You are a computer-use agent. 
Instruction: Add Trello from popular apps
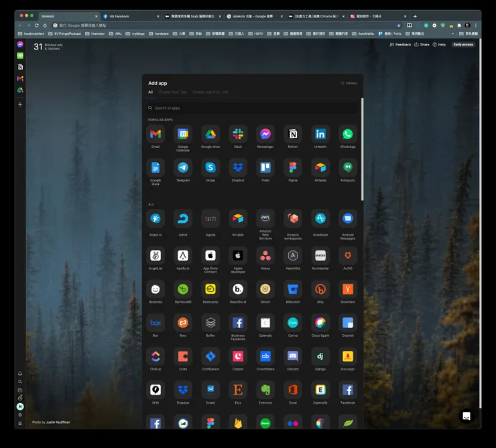tap(265, 167)
